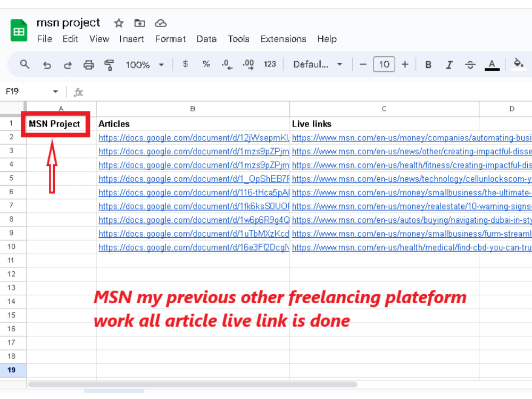Viewport: 532px width, 399px height.
Task: Open the font family dropdown
Action: click(318, 64)
